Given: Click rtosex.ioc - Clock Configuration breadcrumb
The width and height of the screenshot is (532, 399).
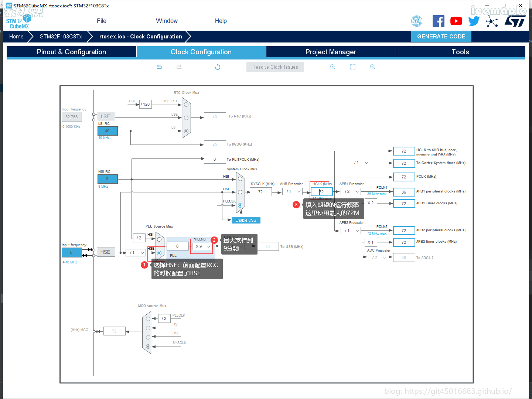Looking at the screenshot, I should [141, 37].
